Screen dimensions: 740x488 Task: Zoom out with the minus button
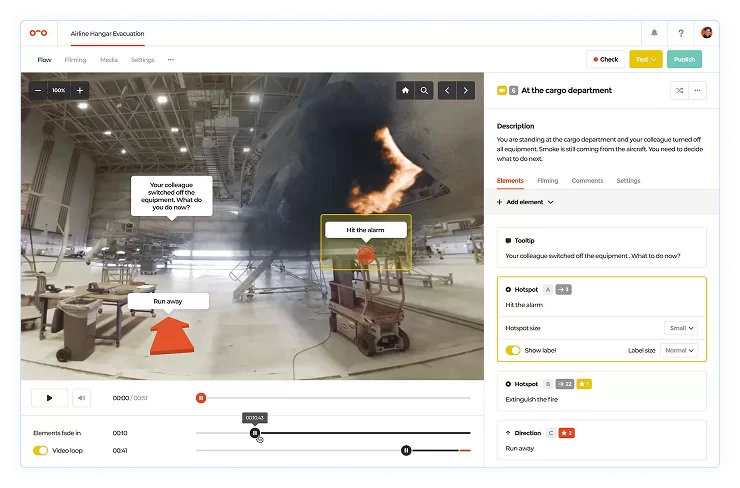pos(38,90)
